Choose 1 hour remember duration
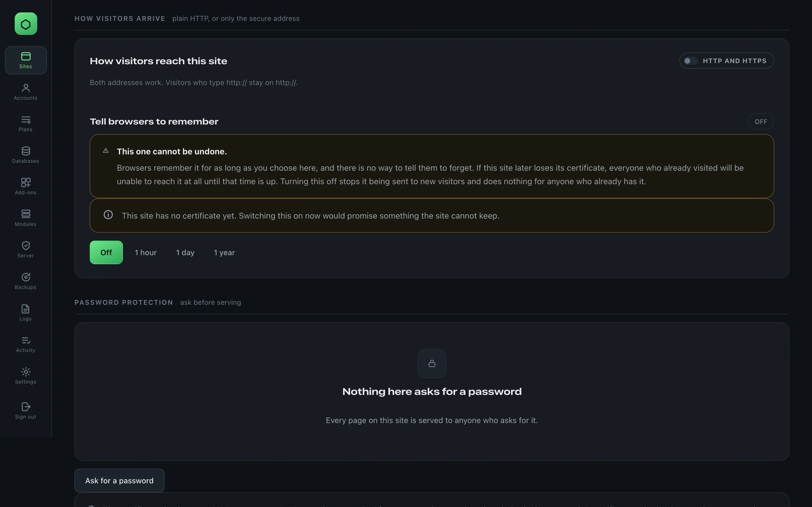Viewport: 812px width, 507px height. pyautogui.click(x=145, y=252)
